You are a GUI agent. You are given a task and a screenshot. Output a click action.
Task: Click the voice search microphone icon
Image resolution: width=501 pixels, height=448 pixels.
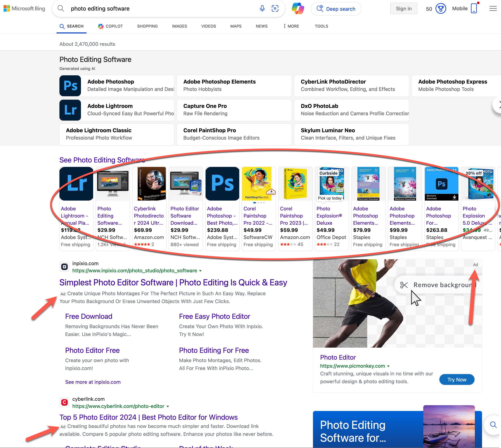point(263,9)
